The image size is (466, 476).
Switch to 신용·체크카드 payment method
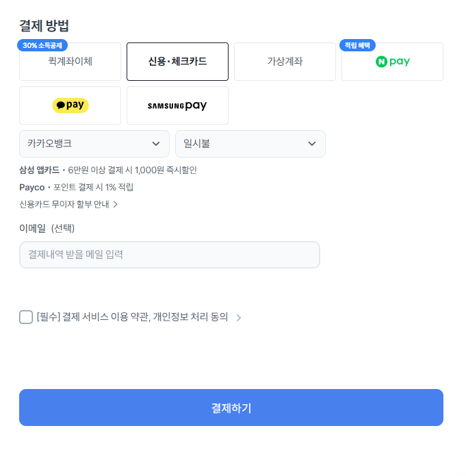point(177,62)
